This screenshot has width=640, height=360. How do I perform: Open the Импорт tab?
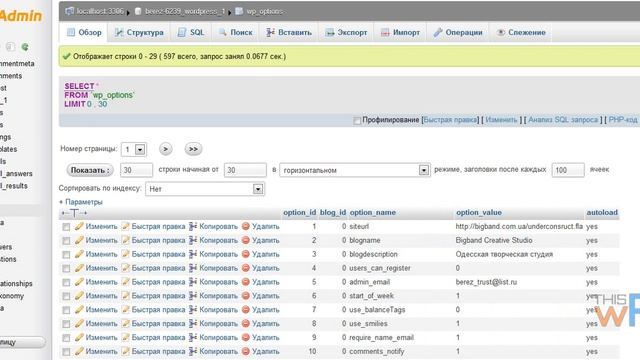click(x=400, y=32)
